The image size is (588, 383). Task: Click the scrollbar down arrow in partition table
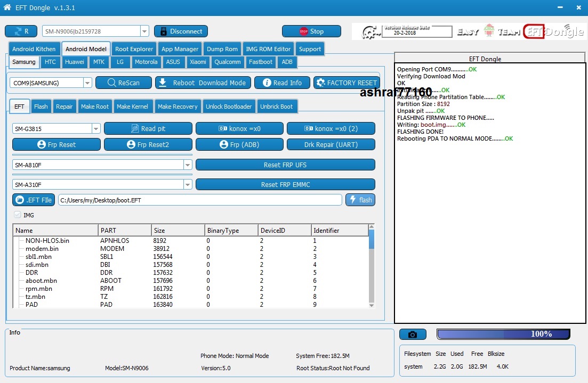[371, 305]
